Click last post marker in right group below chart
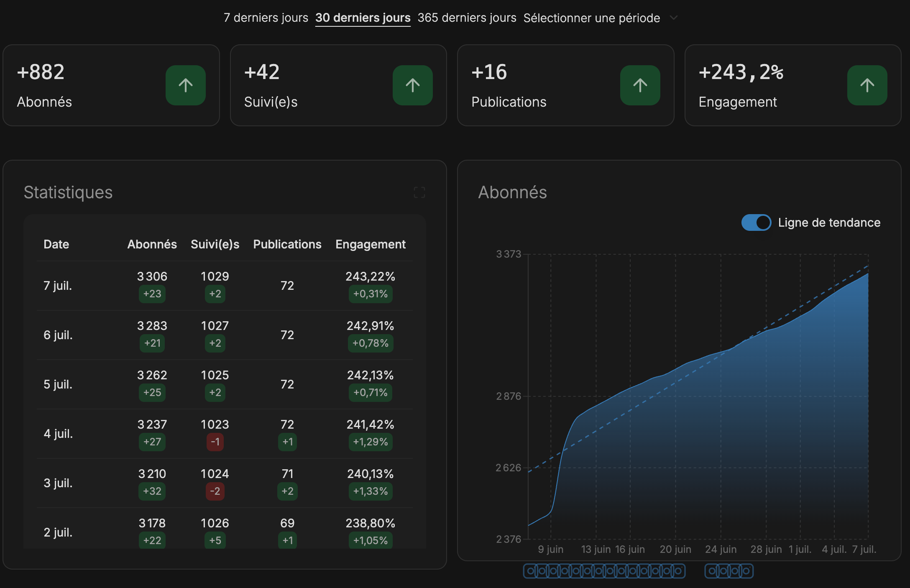 tap(746, 571)
